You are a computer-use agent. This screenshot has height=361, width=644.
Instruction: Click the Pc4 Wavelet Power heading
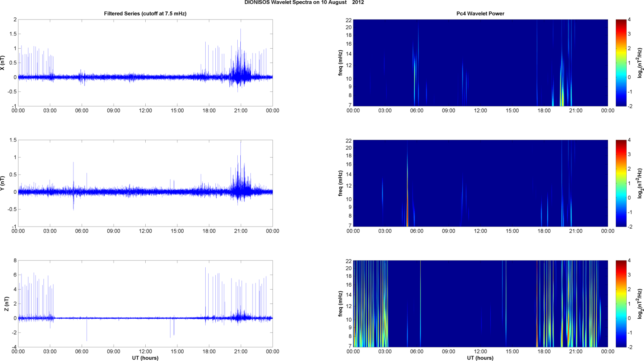pyautogui.click(x=480, y=14)
